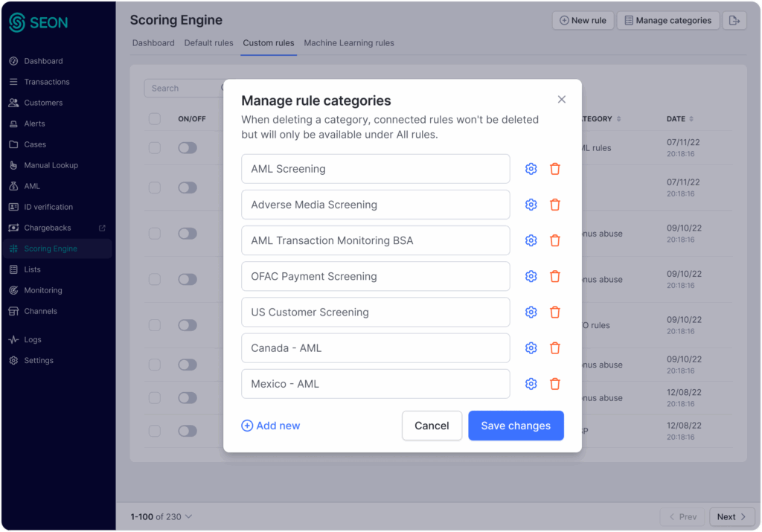Toggle the first rule's on/off switch
The width and height of the screenshot is (762, 532).
pyautogui.click(x=188, y=148)
